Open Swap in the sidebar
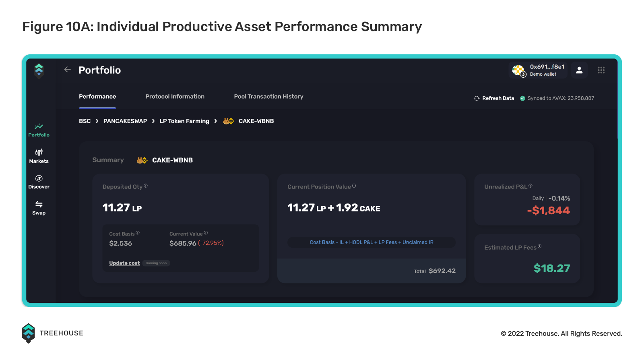644x360 pixels. pyautogui.click(x=39, y=208)
